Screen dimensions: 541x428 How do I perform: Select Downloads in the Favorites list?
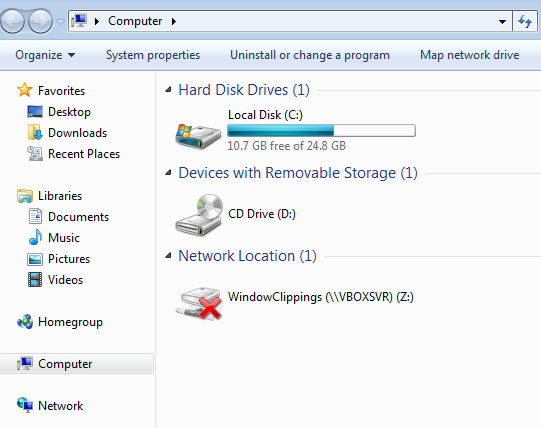pos(77,133)
